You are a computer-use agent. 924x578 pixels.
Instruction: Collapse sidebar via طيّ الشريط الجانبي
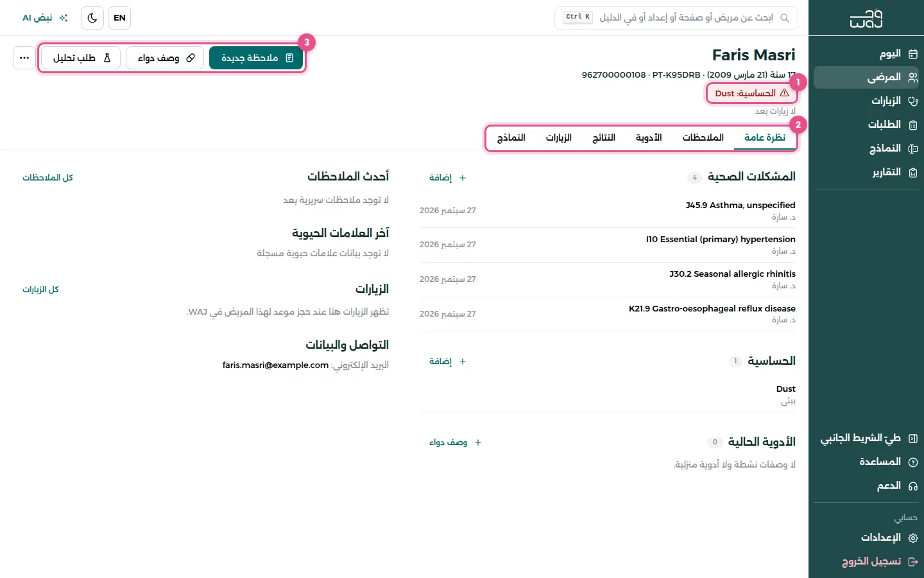pyautogui.click(x=866, y=439)
